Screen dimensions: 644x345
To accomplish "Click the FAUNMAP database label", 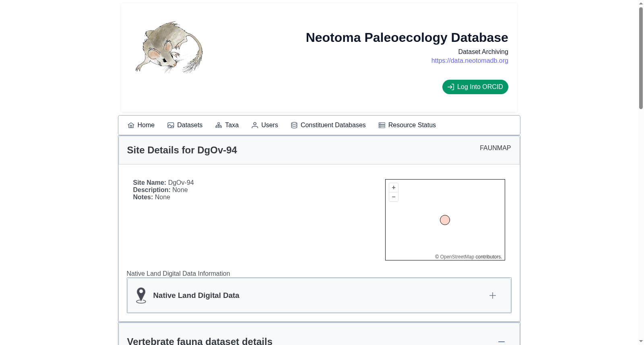I will click(495, 148).
